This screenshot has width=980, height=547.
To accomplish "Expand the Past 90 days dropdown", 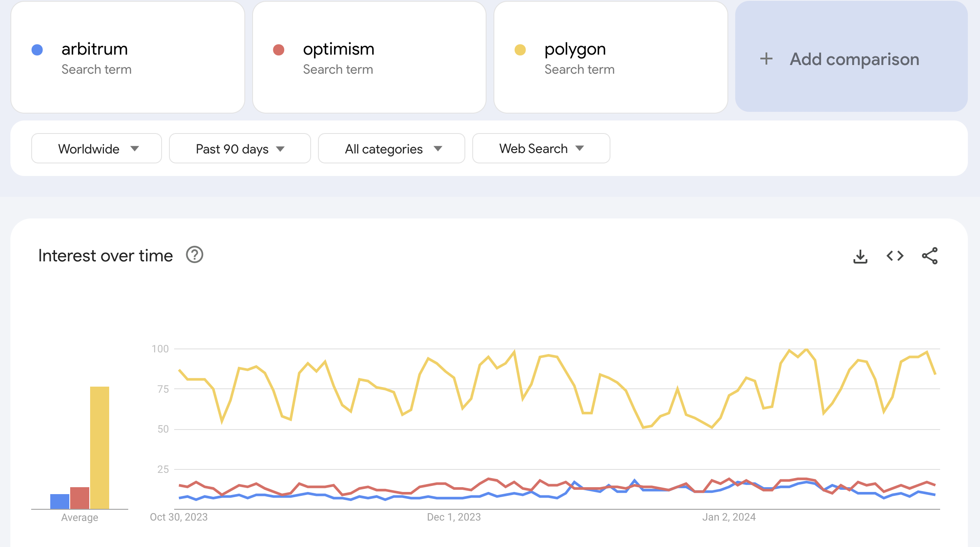I will [240, 149].
